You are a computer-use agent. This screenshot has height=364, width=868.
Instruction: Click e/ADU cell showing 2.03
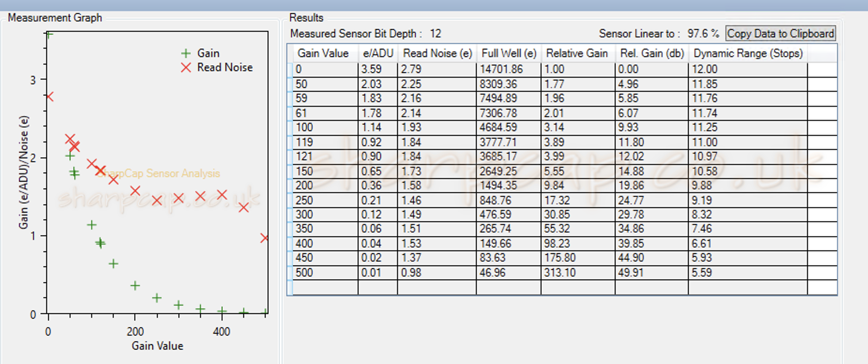pos(378,84)
